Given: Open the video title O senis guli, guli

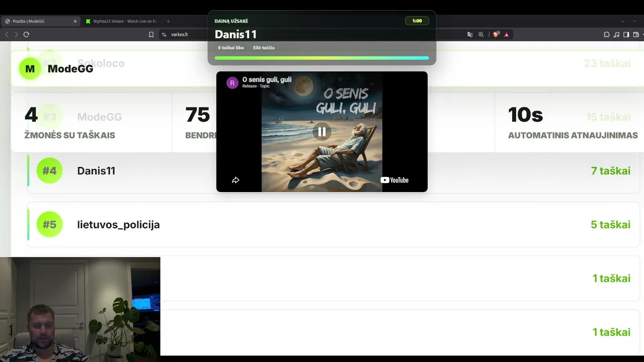Looking at the screenshot, I should tap(267, 79).
